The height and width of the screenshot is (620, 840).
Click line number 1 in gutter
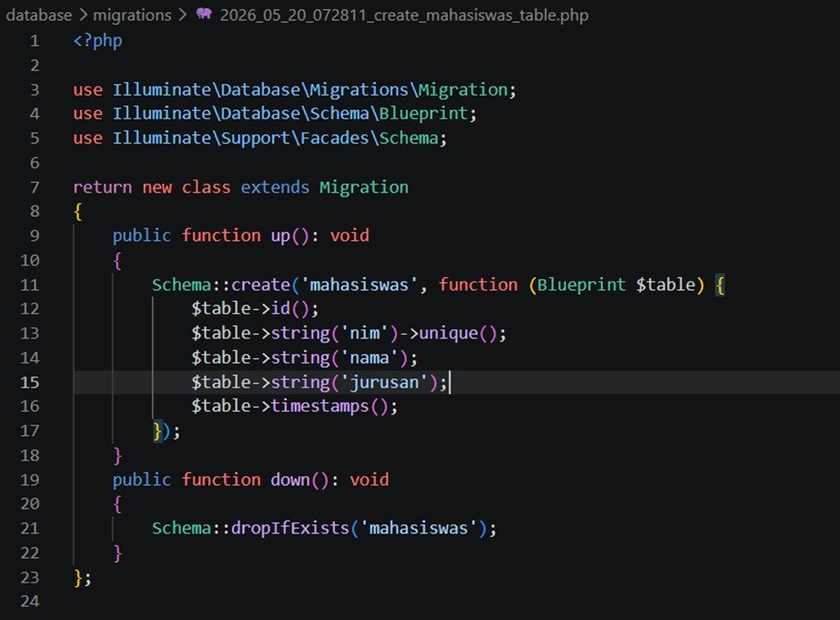pyautogui.click(x=34, y=41)
